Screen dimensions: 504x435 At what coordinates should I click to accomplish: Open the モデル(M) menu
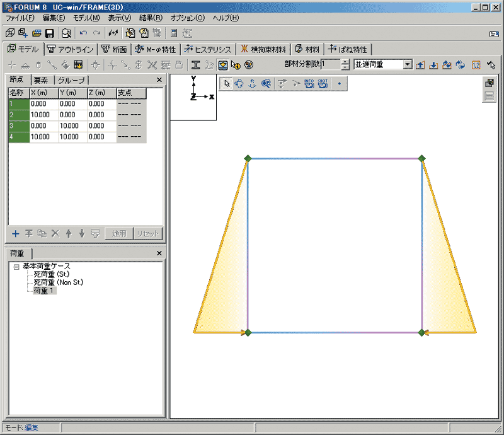pos(86,18)
